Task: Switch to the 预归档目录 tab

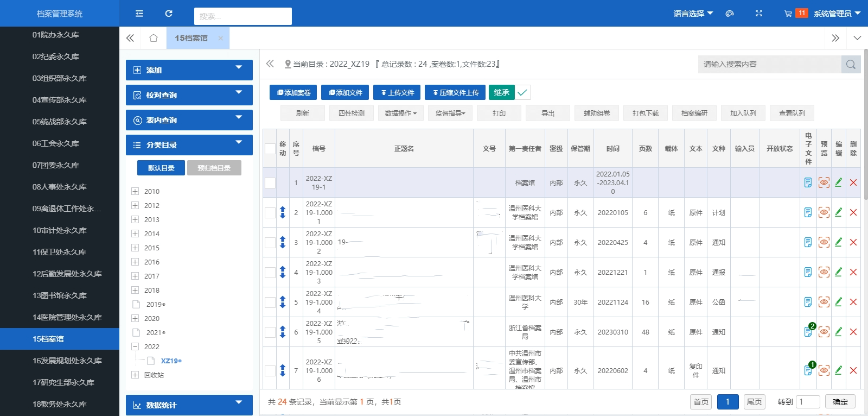Action: (x=214, y=168)
